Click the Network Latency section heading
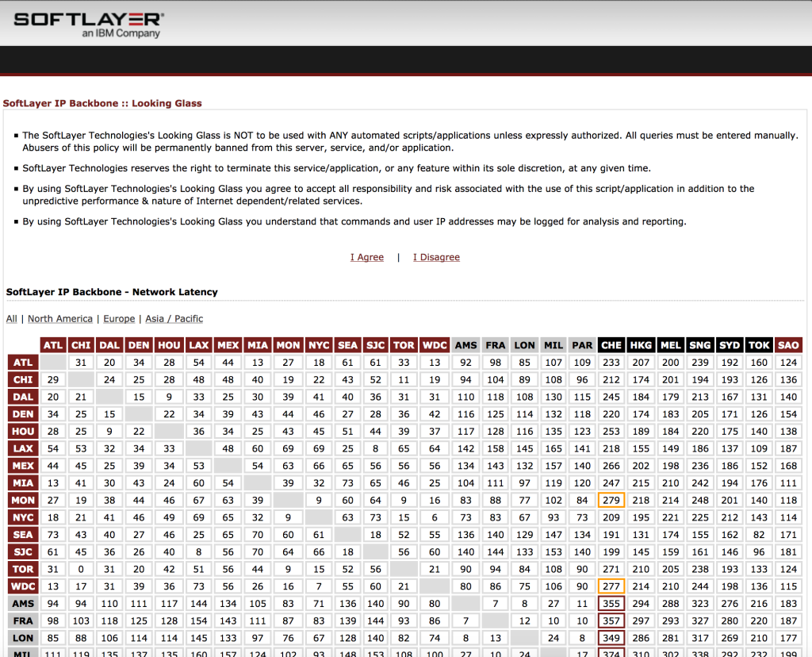Image resolution: width=812 pixels, height=657 pixels. 112,292
